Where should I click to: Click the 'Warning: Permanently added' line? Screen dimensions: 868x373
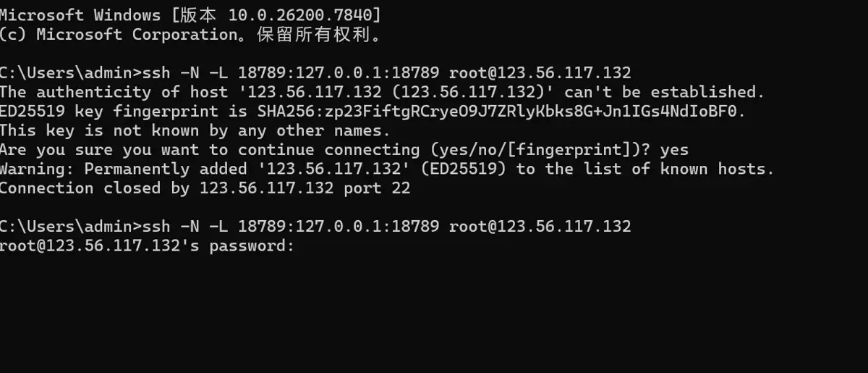coord(387,169)
